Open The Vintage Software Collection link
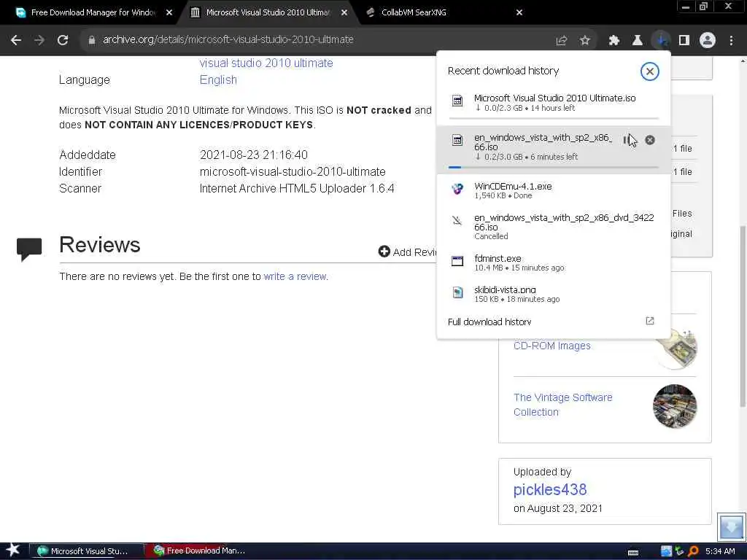747x560 pixels. [x=562, y=405]
